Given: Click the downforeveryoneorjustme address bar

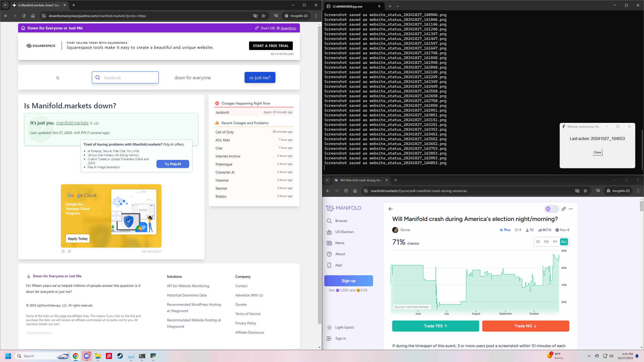Looking at the screenshot, I should coord(148,16).
